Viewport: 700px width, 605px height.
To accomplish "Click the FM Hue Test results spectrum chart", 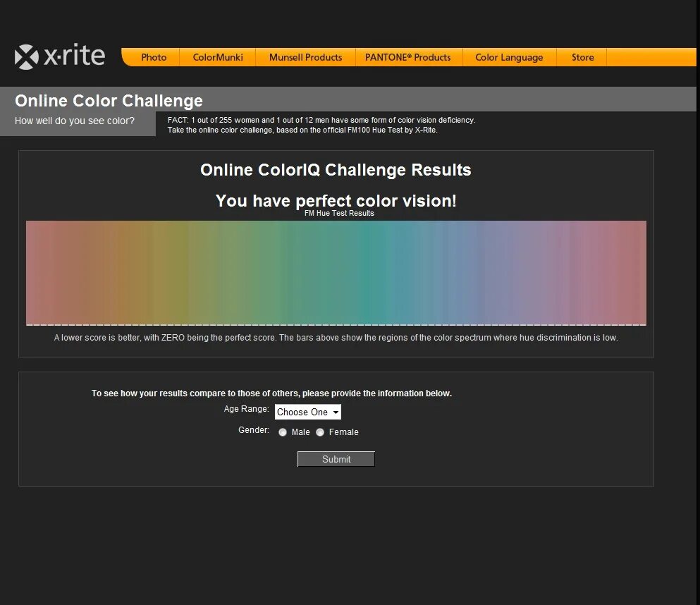I will click(x=336, y=273).
